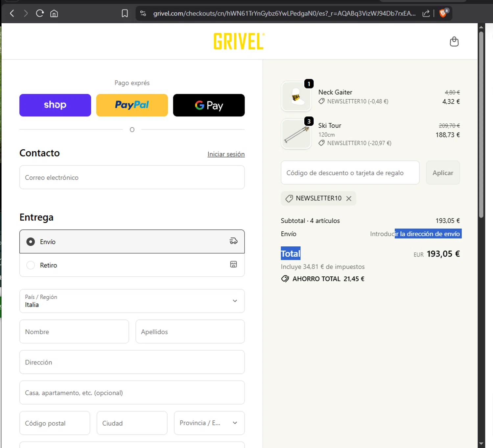493x448 pixels.
Task: Click the AHORRO TOTAL 21,45 € text
Action: point(328,279)
